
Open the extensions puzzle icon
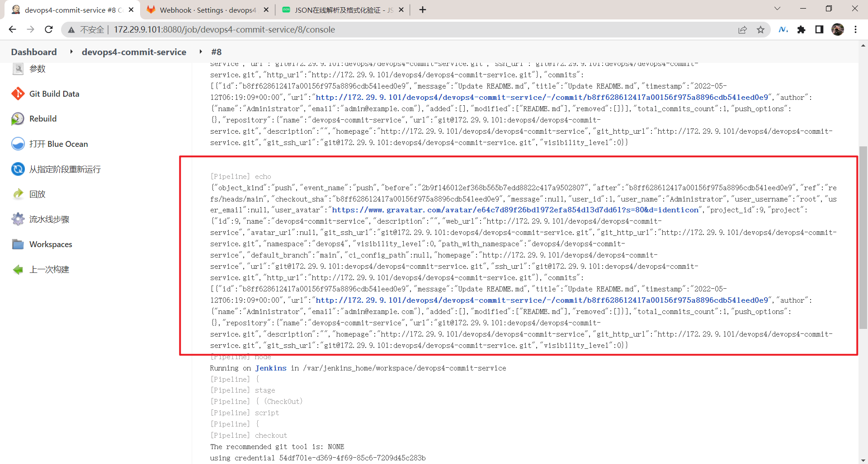pos(801,29)
